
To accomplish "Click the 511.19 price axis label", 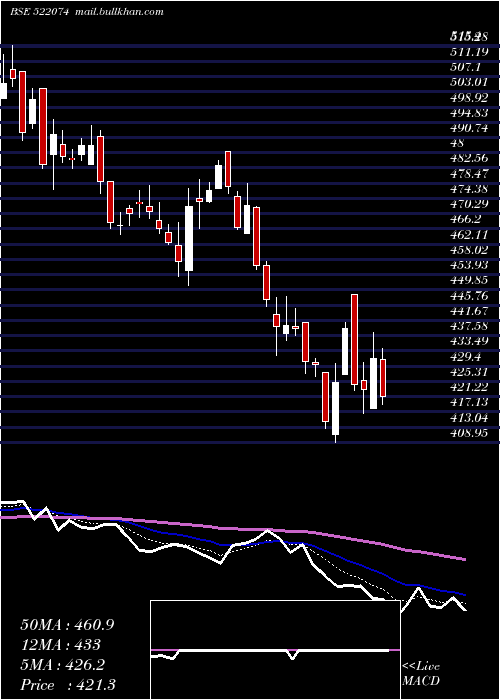I will tap(468, 51).
